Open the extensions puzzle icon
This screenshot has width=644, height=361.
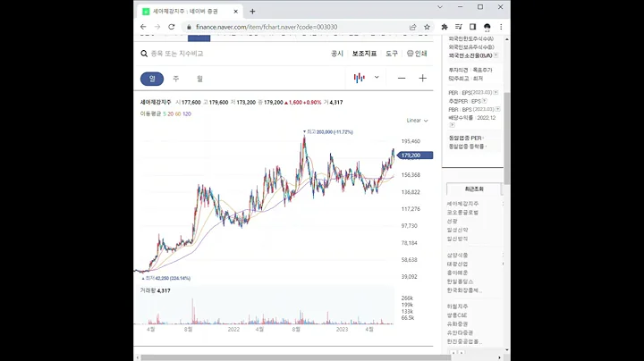tap(445, 27)
